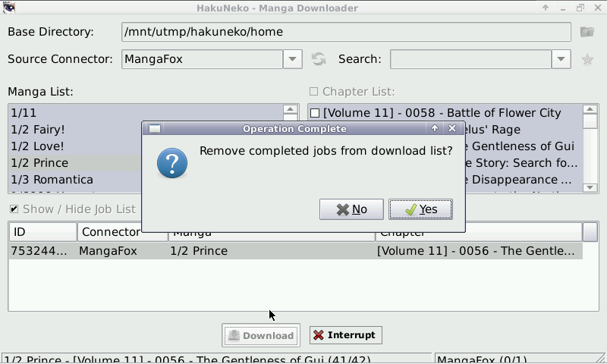Click the ID column header

43,232
